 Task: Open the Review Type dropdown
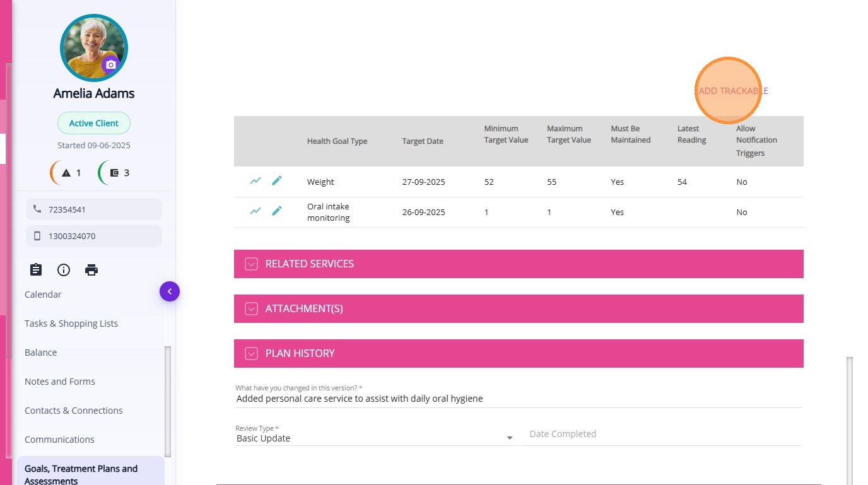pos(376,438)
